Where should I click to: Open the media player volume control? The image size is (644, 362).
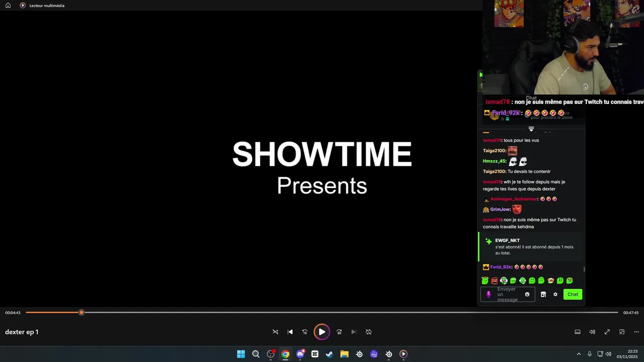[x=592, y=332]
